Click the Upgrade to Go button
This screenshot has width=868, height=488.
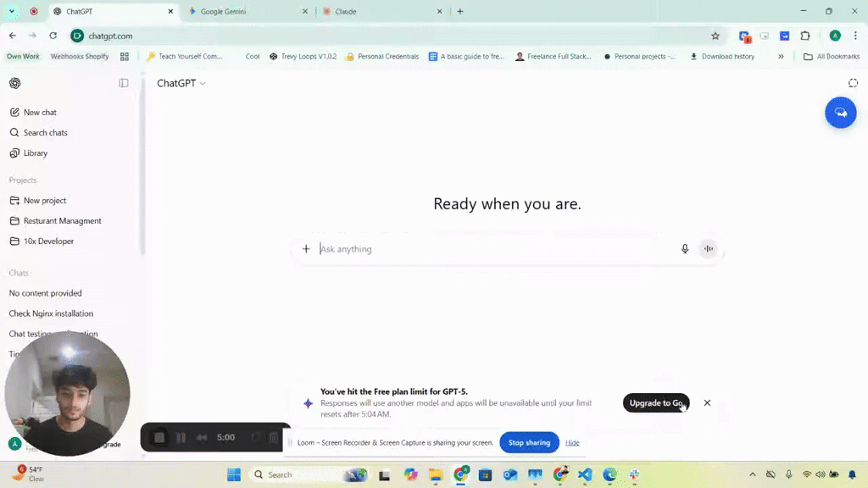(656, 402)
